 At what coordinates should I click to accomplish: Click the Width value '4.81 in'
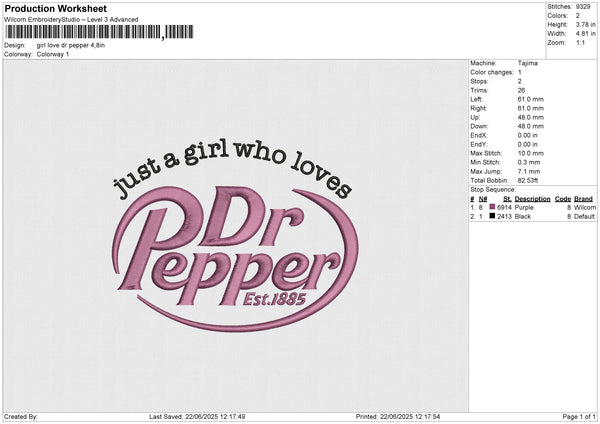585,34
